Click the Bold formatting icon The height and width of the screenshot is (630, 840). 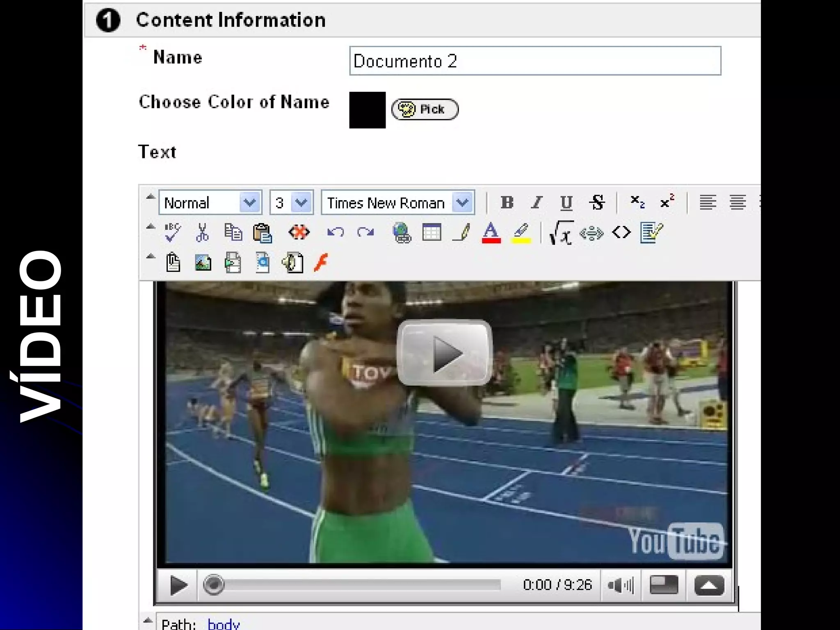[x=507, y=202]
